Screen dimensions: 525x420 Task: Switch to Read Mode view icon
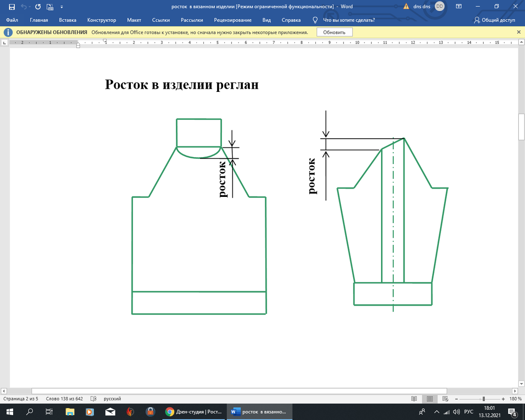tap(414, 399)
